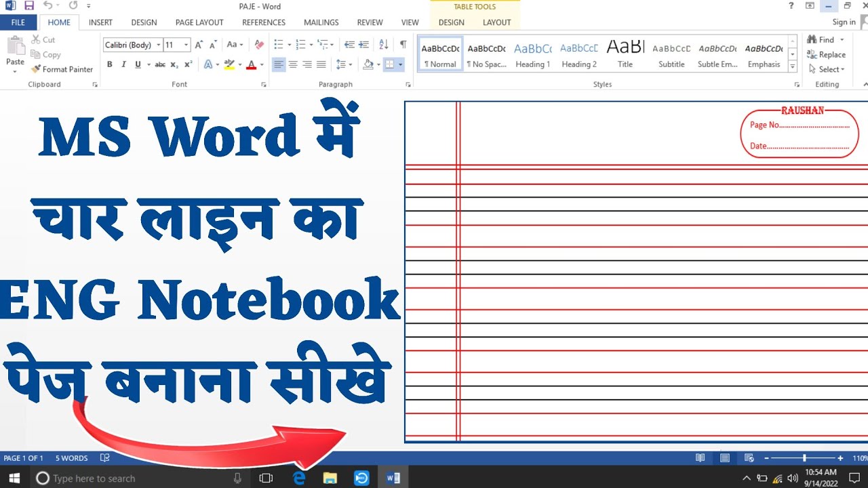Open Line and Paragraph Spacing dropdown

click(x=344, y=64)
